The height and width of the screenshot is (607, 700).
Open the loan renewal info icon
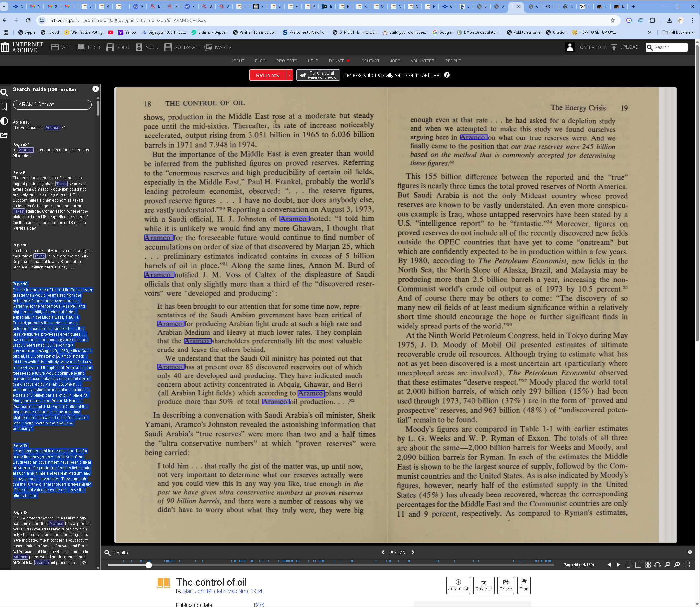point(447,75)
